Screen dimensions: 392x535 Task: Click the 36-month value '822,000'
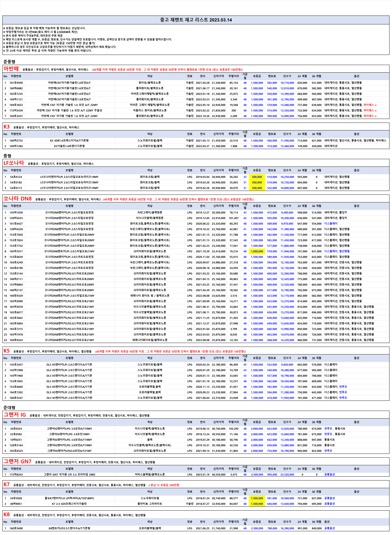pos(317,451)
